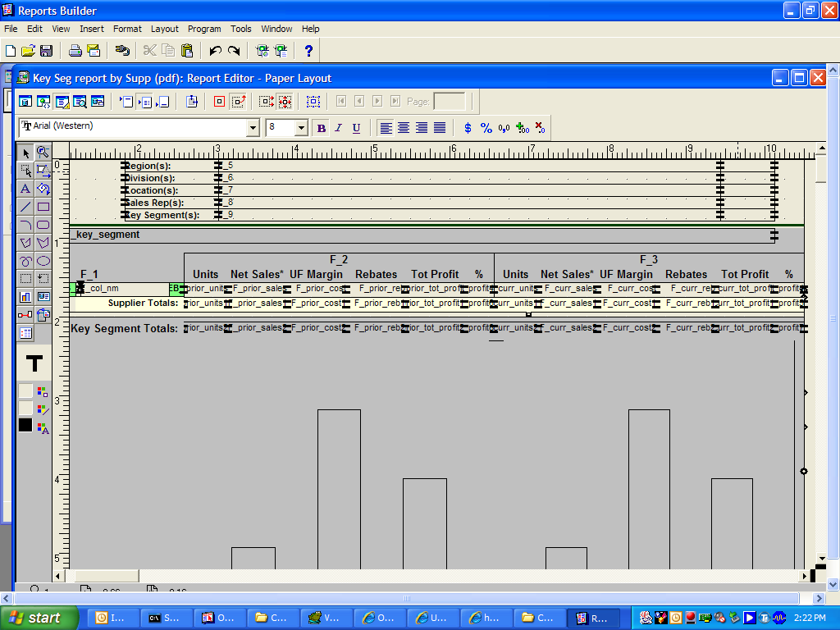Toggle Italic text formatting

point(338,128)
